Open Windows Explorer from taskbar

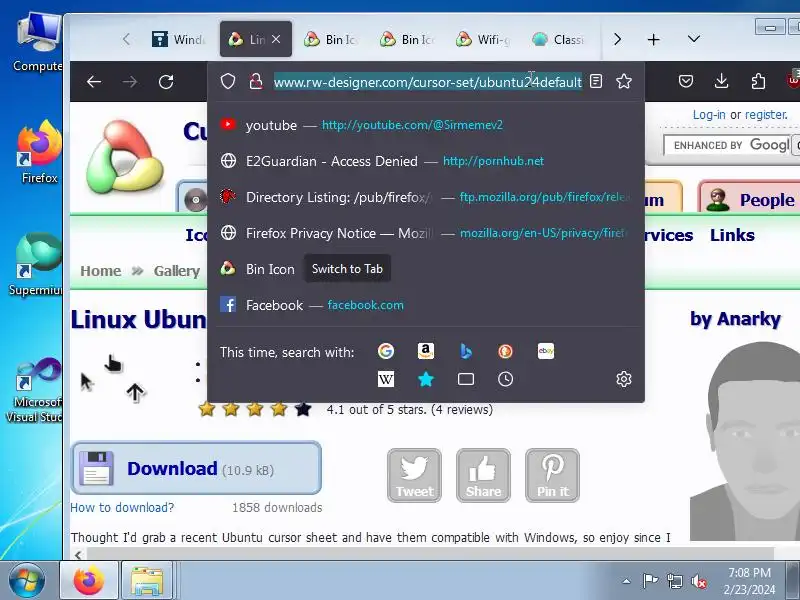[147, 580]
